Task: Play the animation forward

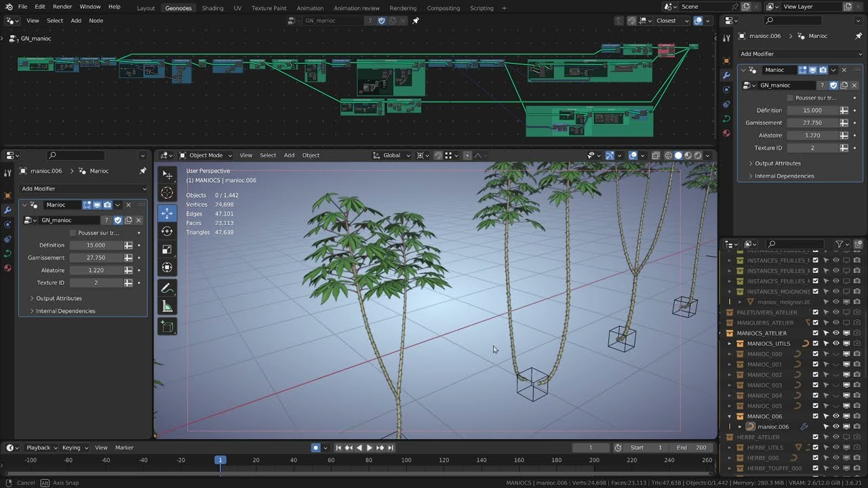Action: 370,447
